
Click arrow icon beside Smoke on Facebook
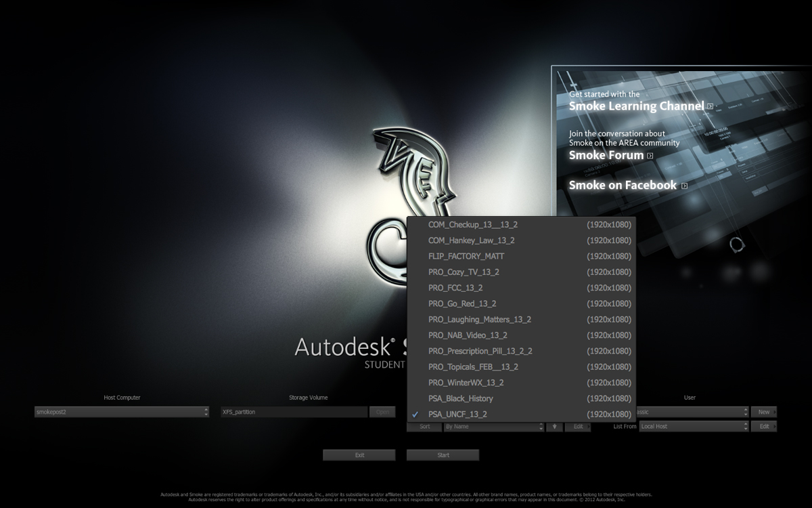tap(685, 186)
